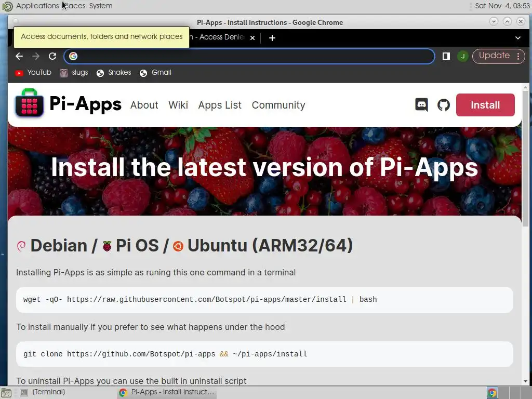532x399 pixels.
Task: Click the Ubuntu logo icon
Action: click(178, 246)
